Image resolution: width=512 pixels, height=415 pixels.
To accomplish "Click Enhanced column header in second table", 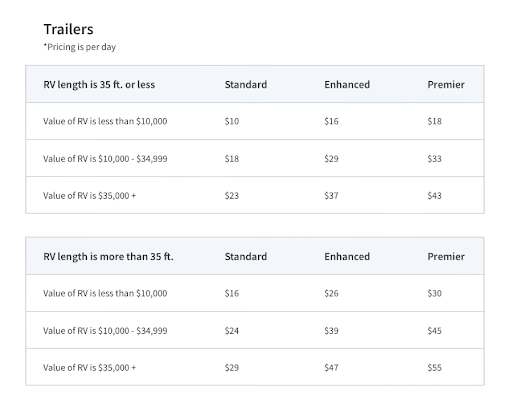I will coord(347,257).
